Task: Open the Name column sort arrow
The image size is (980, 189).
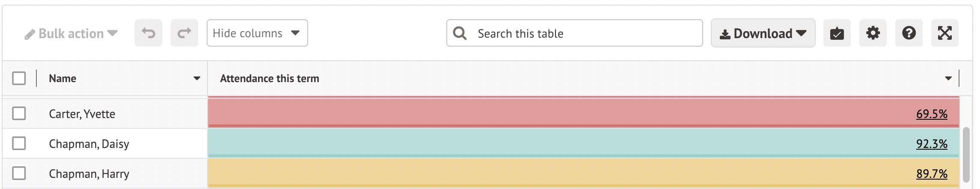Action: point(197,78)
